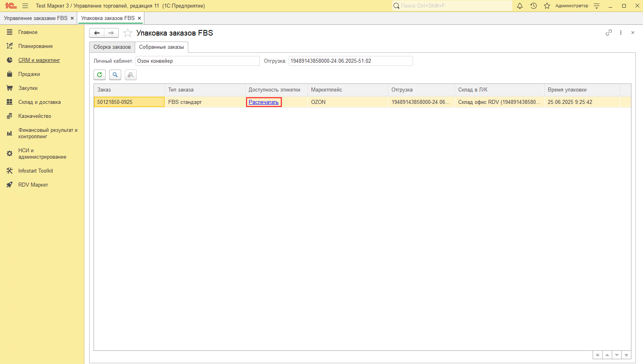Click the Личный кабинет input field
The height and width of the screenshot is (364, 643).
coord(198,61)
